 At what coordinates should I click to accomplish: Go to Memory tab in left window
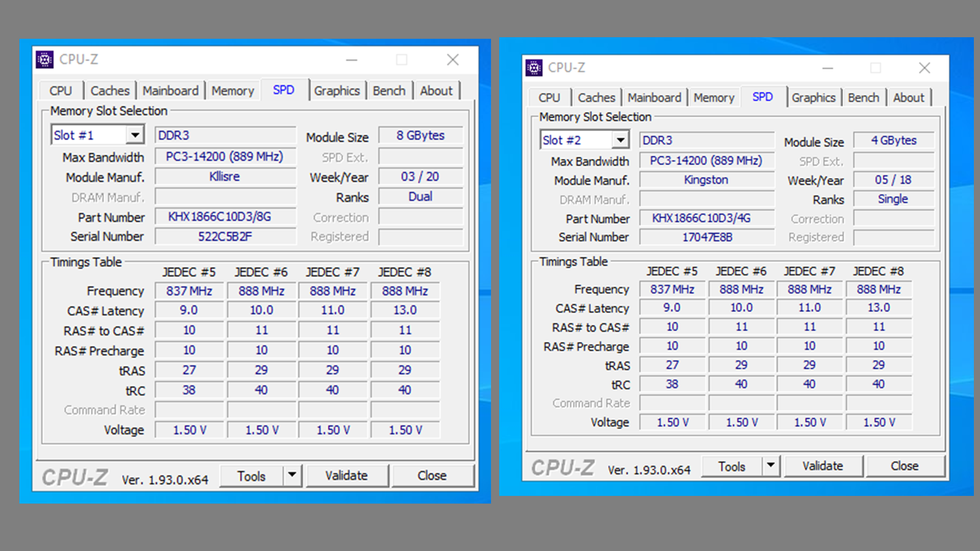pyautogui.click(x=233, y=91)
